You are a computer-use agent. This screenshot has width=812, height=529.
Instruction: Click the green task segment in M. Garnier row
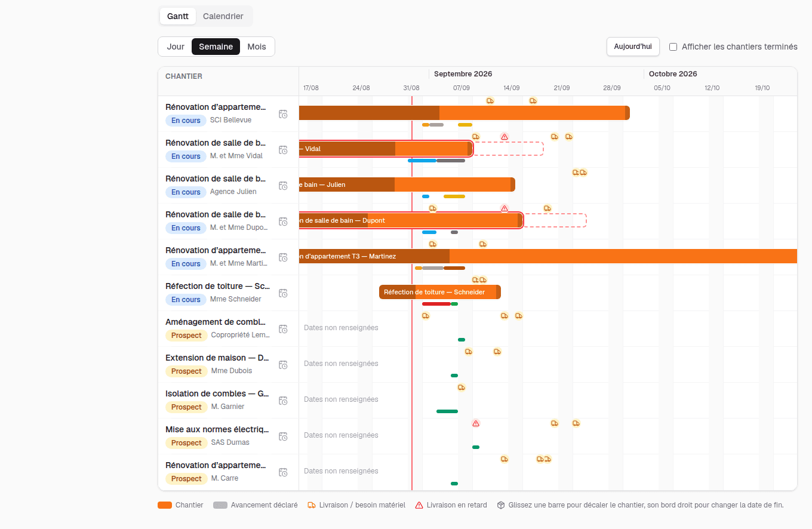point(447,411)
